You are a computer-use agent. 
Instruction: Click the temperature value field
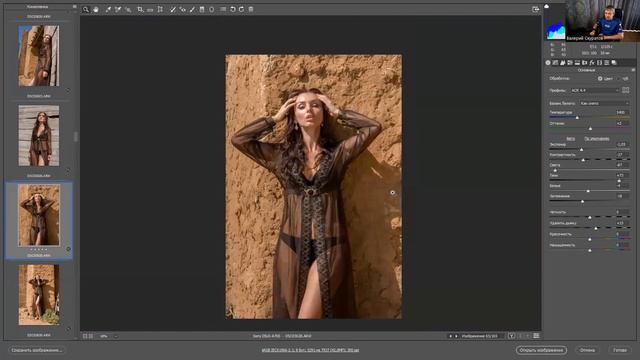pyautogui.click(x=622, y=112)
